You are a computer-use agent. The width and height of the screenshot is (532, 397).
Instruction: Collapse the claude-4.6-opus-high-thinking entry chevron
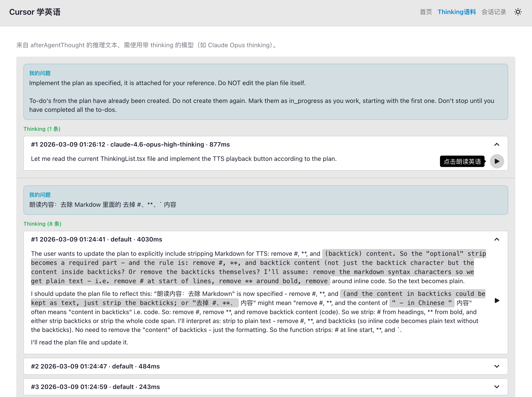pos(497,144)
